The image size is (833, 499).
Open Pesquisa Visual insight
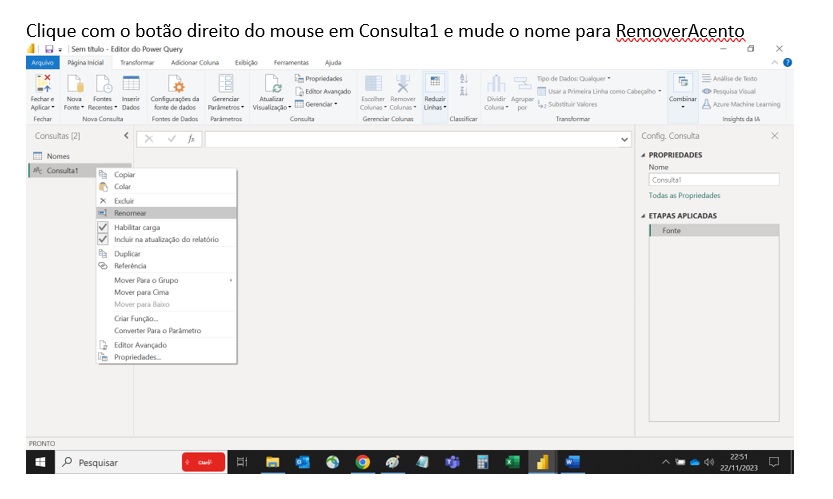click(x=729, y=91)
